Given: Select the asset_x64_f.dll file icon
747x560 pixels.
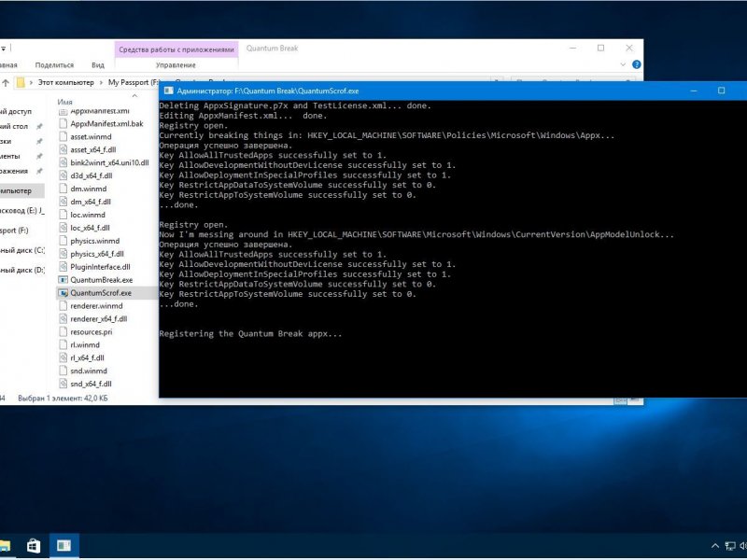Looking at the screenshot, I should click(x=63, y=149).
